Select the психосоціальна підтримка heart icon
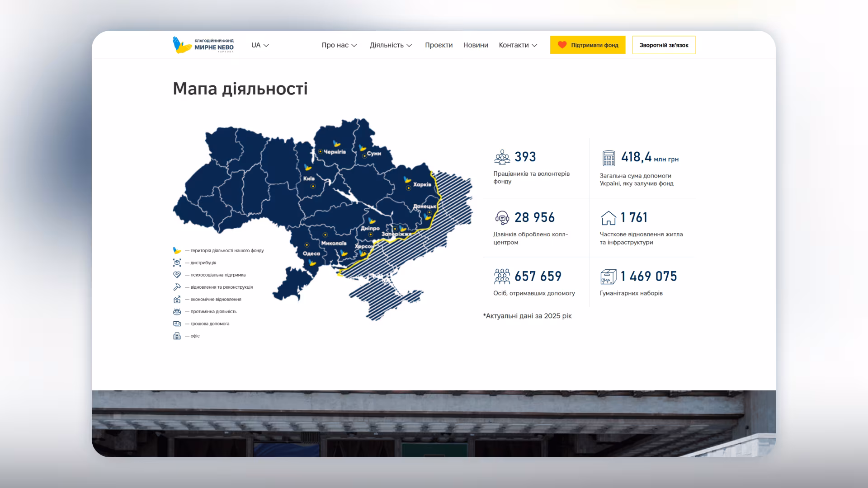 [x=177, y=275]
